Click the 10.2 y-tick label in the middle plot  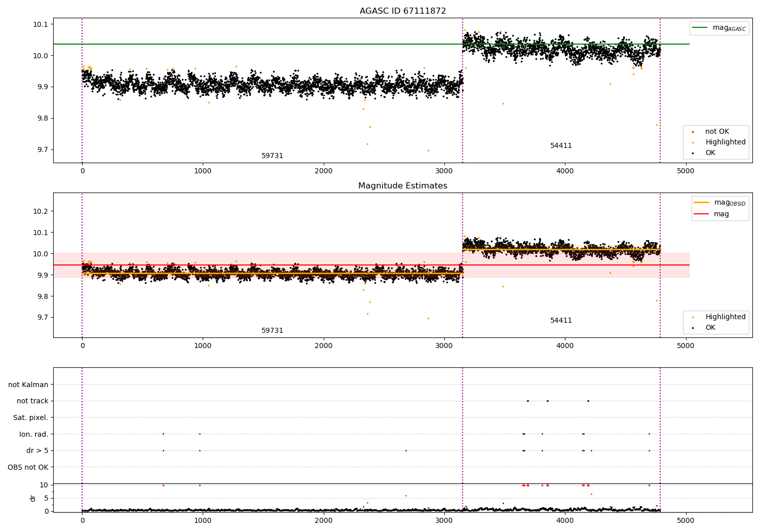coord(41,211)
